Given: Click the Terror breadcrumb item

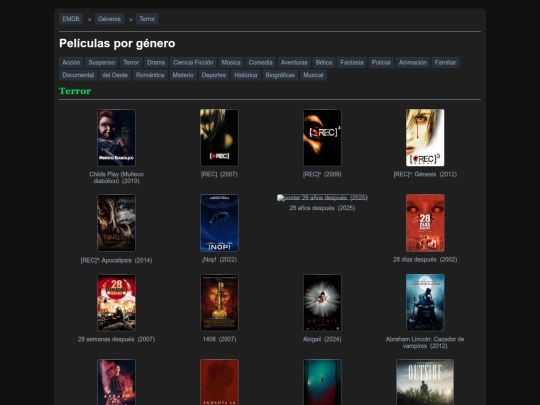Looking at the screenshot, I should coord(147,19).
